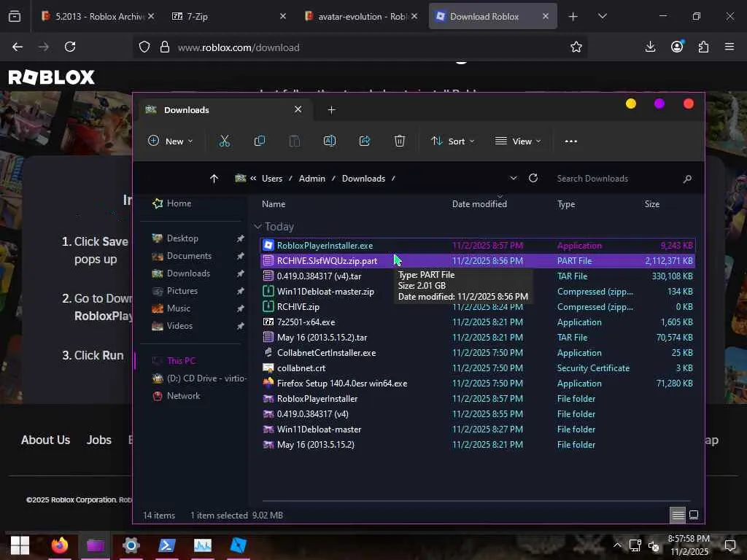This screenshot has height=560, width=747.
Task: Open the New dropdown in Explorer
Action: [x=171, y=141]
